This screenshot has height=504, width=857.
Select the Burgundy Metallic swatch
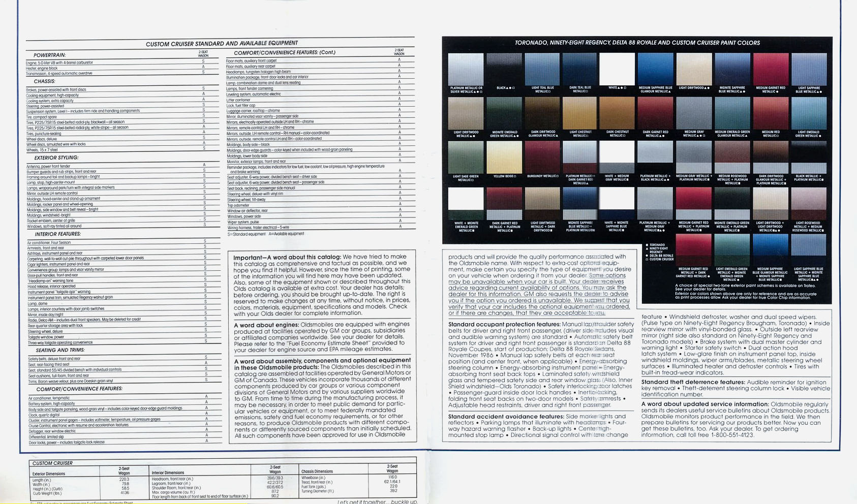[542, 158]
